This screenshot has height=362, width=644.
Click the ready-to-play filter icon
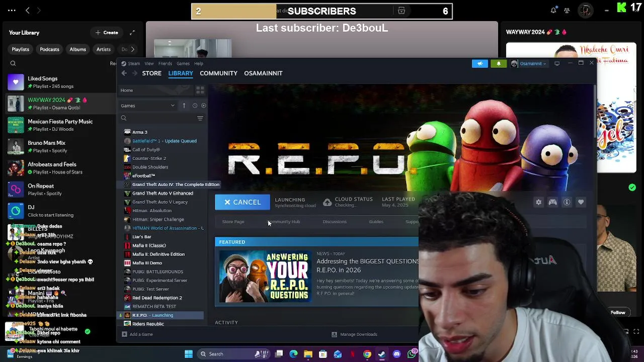[204, 106]
